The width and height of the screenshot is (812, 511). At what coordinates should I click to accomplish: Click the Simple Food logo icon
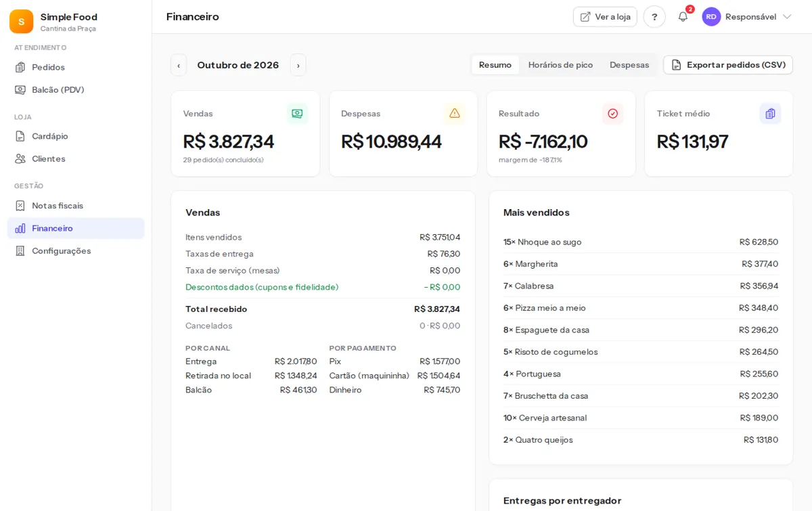21,22
